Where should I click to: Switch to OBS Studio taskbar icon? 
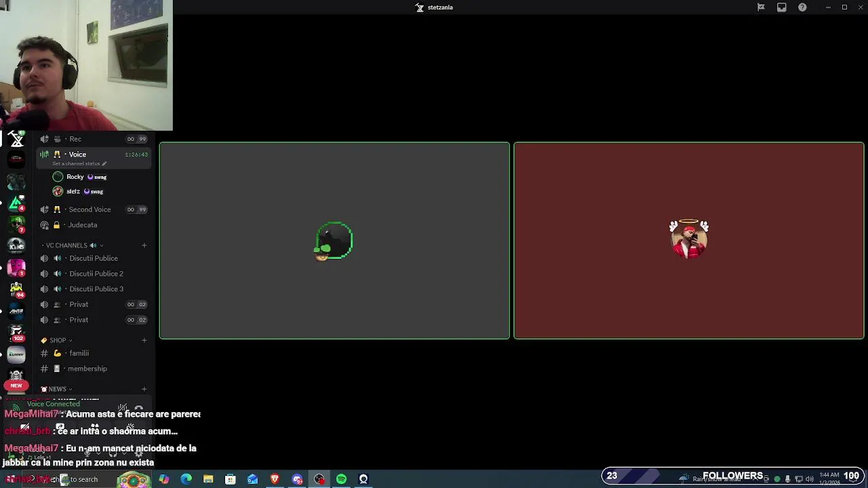pyautogui.click(x=319, y=479)
